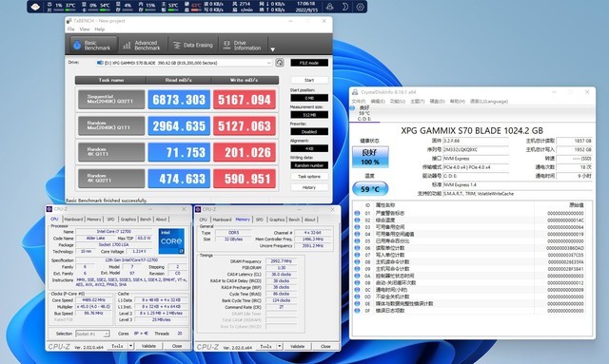This screenshot has width=609, height=364.
Task: Open the Drive selection dropdown
Action: pyautogui.click(x=184, y=63)
